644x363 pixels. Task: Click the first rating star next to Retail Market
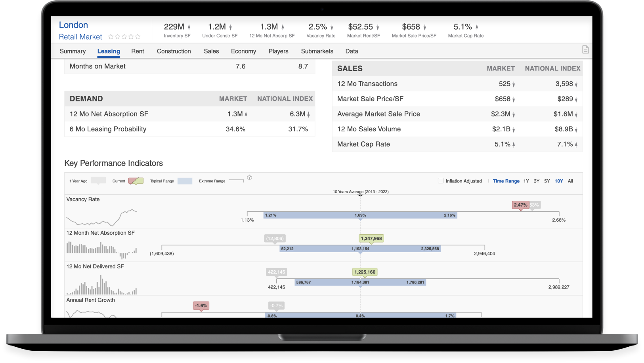111,37
